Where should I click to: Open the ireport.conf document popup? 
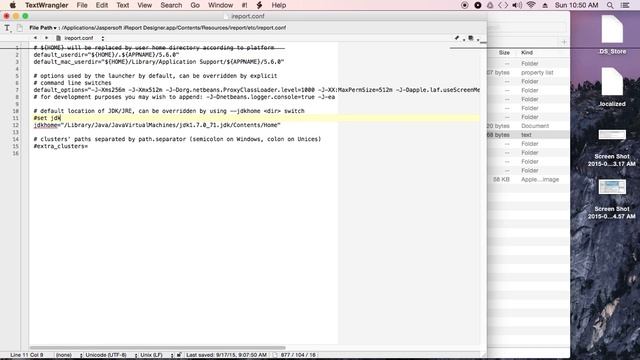(x=80, y=38)
